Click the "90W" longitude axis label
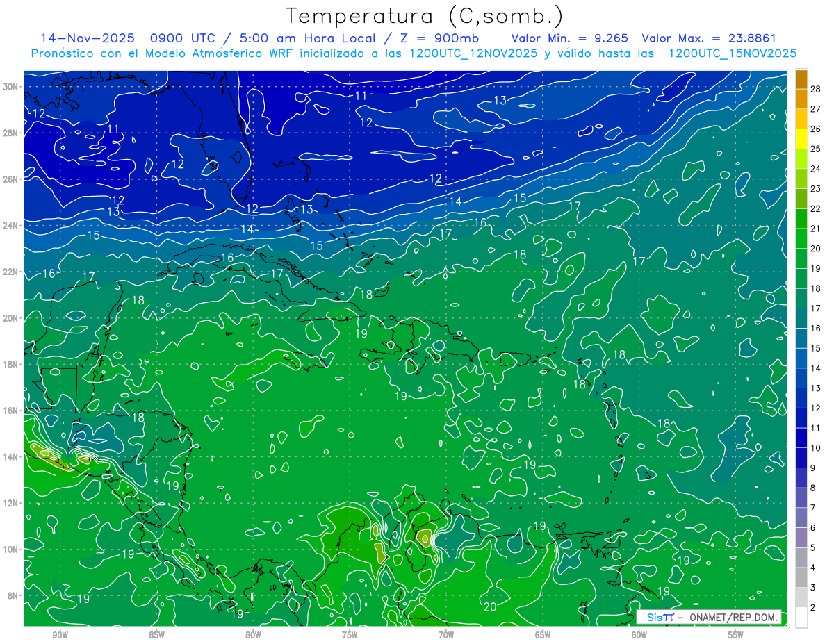834x644 pixels. coord(60,635)
